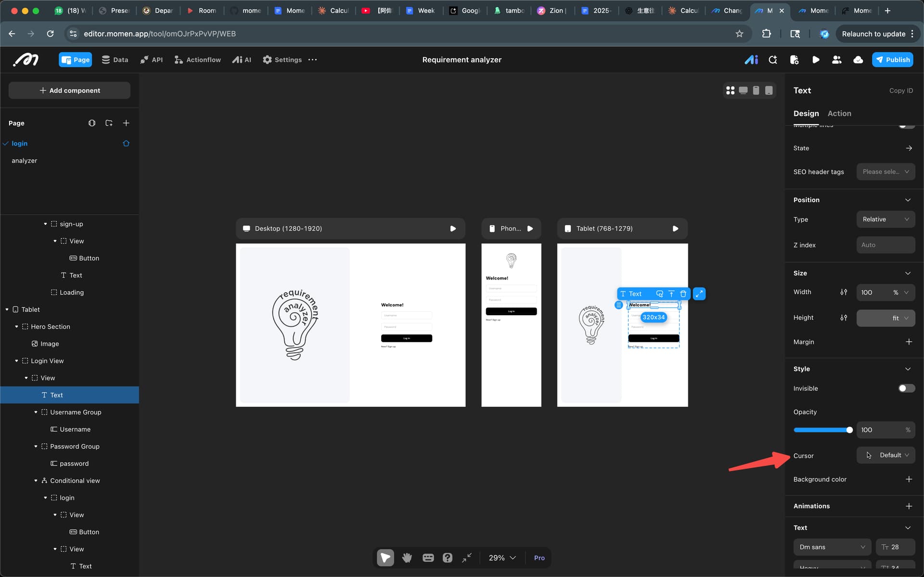Click the Publish button
924x577 pixels.
click(892, 60)
